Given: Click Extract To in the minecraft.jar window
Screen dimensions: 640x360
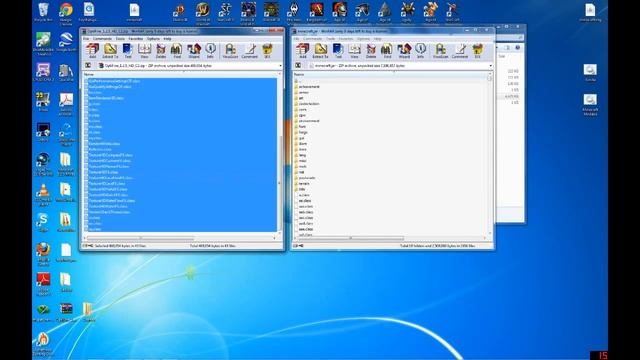Looking at the screenshot, I should pos(320,51).
